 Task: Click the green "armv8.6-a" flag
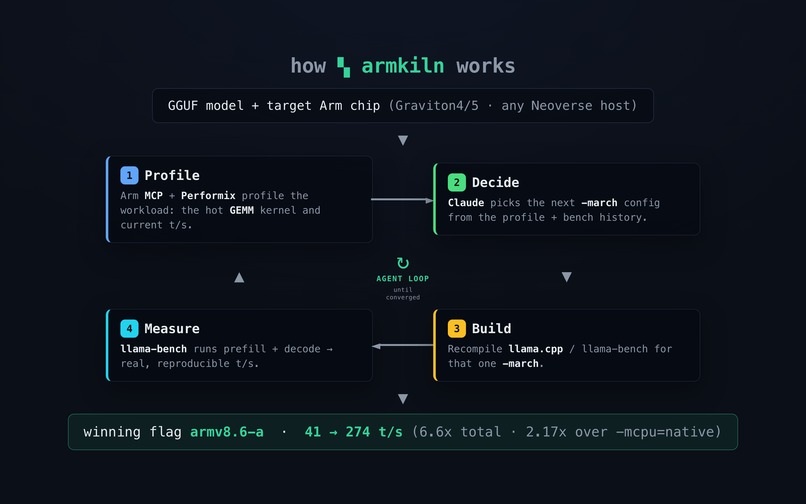click(227, 432)
